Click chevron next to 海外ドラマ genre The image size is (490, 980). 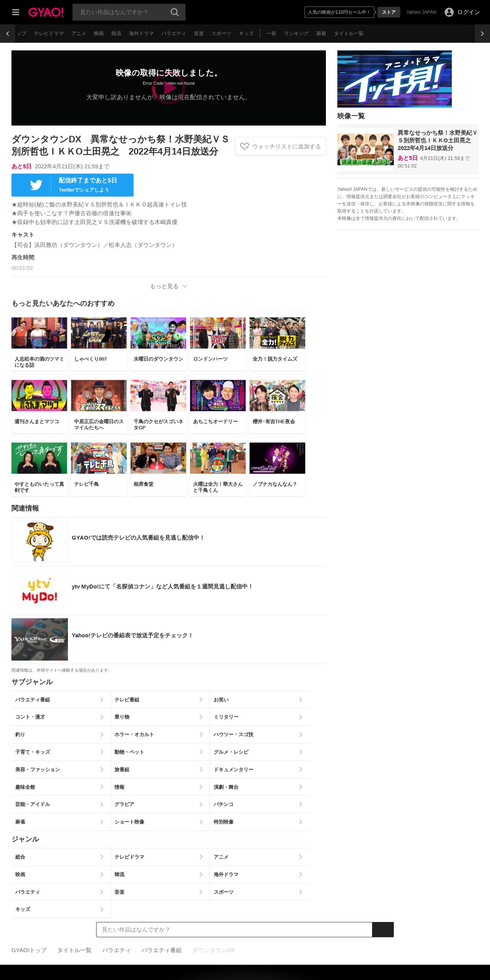click(301, 874)
